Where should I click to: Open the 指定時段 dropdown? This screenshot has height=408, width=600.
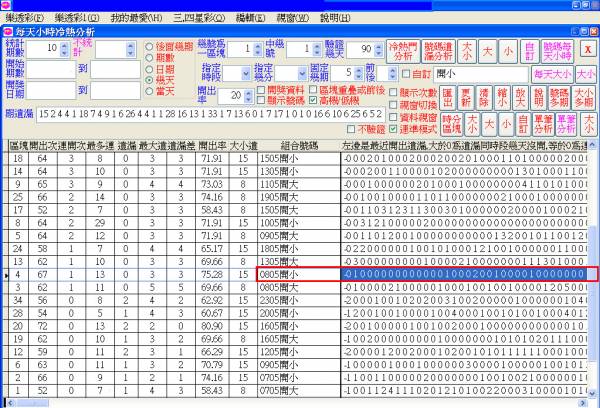click(244, 74)
